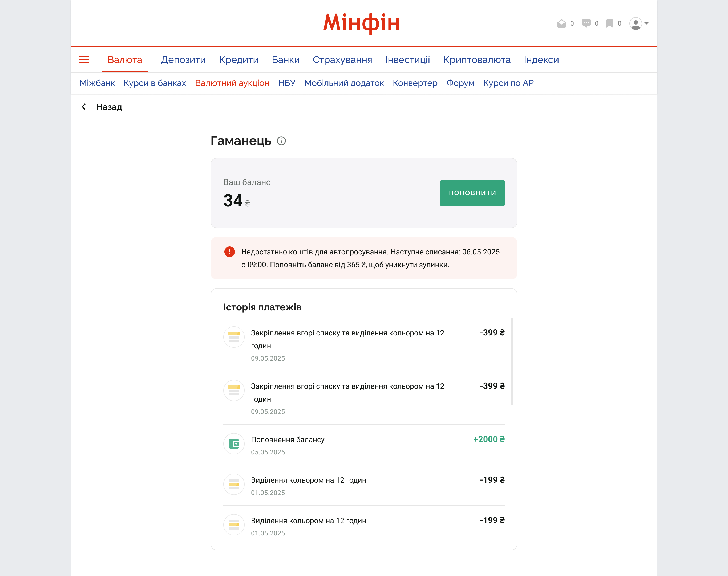The width and height of the screenshot is (728, 576).
Task: Click the mail envelope notifications icon
Action: click(561, 24)
